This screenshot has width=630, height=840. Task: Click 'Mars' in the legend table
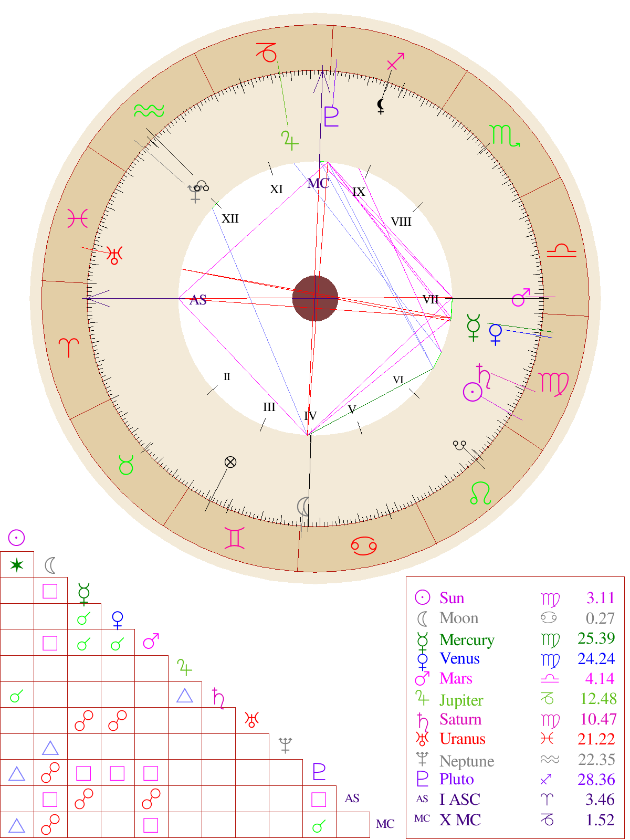coord(456,678)
